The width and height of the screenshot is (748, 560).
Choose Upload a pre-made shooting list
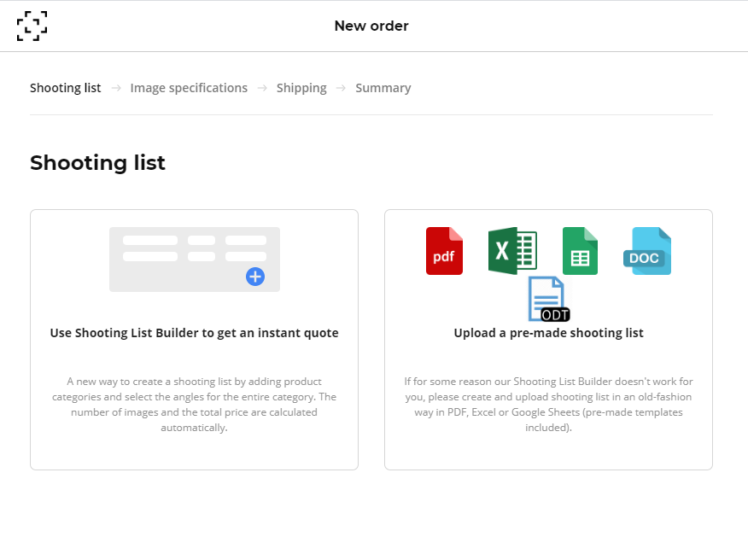(548, 333)
